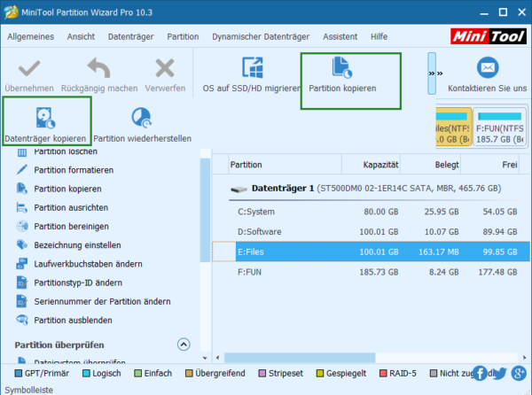The width and height of the screenshot is (532, 395).
Task: Select the Files(NTFS) disk map block
Action: coord(454,127)
